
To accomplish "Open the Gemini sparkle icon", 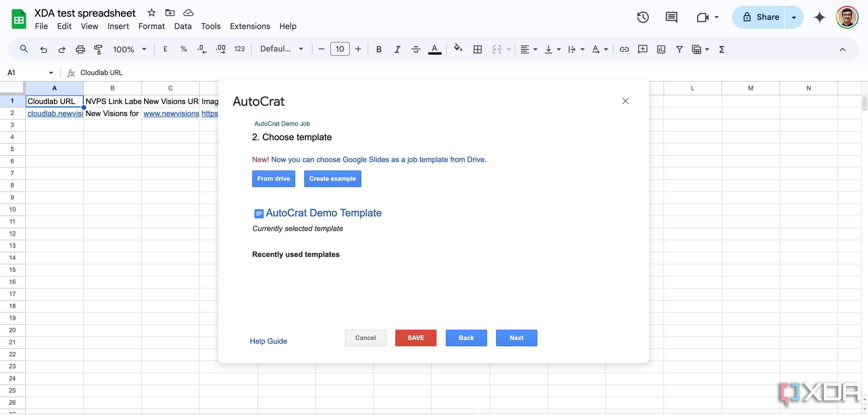I will (819, 17).
